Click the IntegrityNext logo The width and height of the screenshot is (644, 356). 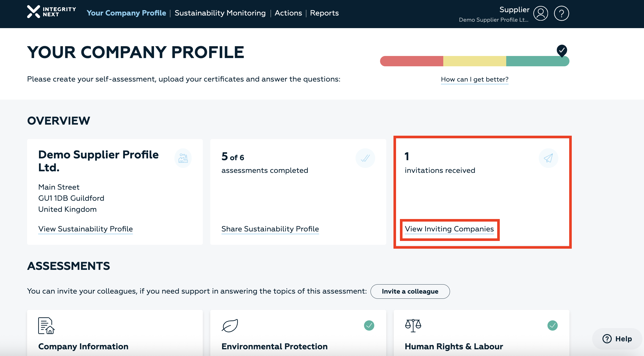51,12
